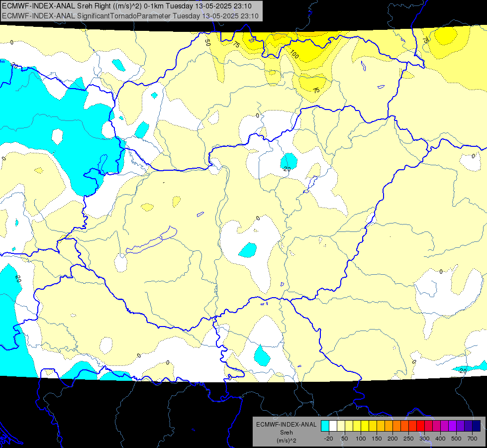Click the cyan swatch in the legend
The height and width of the screenshot is (448, 487).
coord(325,426)
